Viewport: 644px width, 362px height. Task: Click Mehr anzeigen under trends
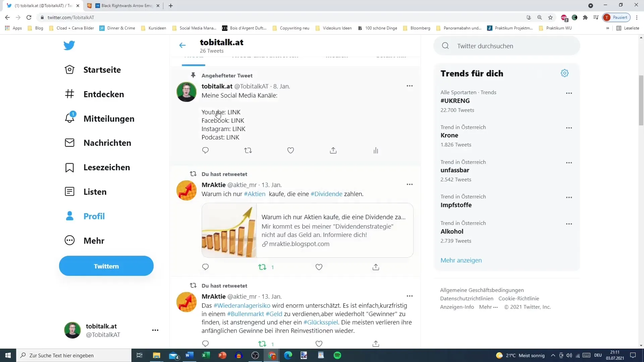pos(461,260)
